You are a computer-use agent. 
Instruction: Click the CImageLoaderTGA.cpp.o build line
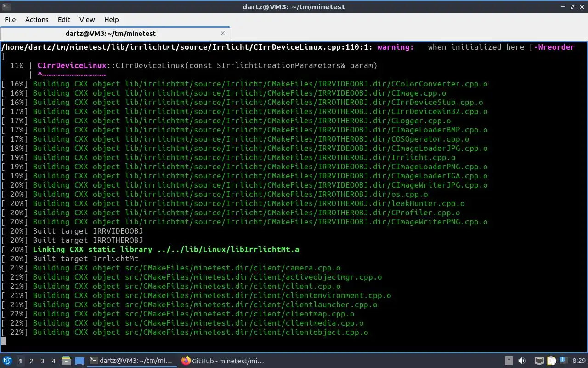[x=244, y=176]
